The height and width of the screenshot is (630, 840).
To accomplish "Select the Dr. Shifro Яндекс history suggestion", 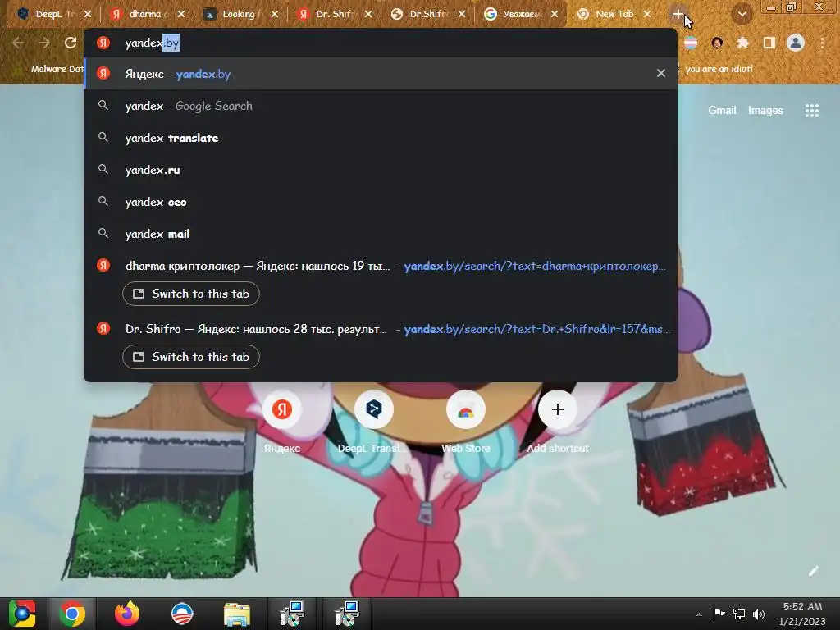I will [x=381, y=328].
